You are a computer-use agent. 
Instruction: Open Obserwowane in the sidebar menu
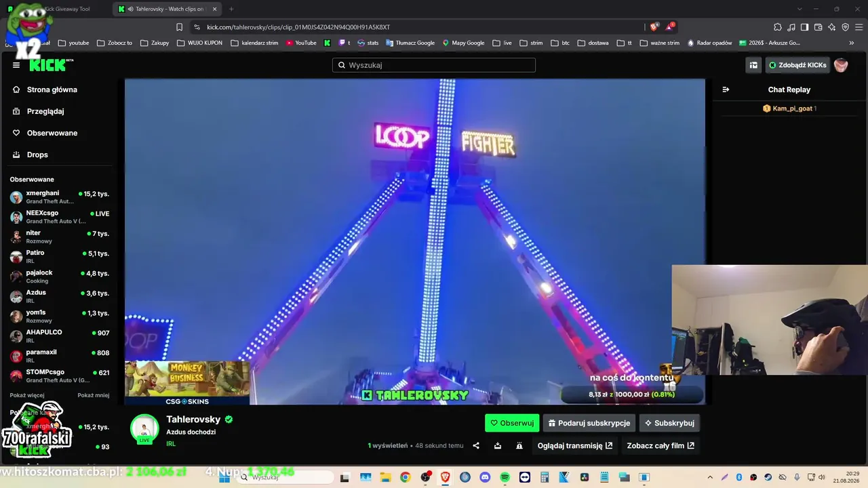coord(52,133)
